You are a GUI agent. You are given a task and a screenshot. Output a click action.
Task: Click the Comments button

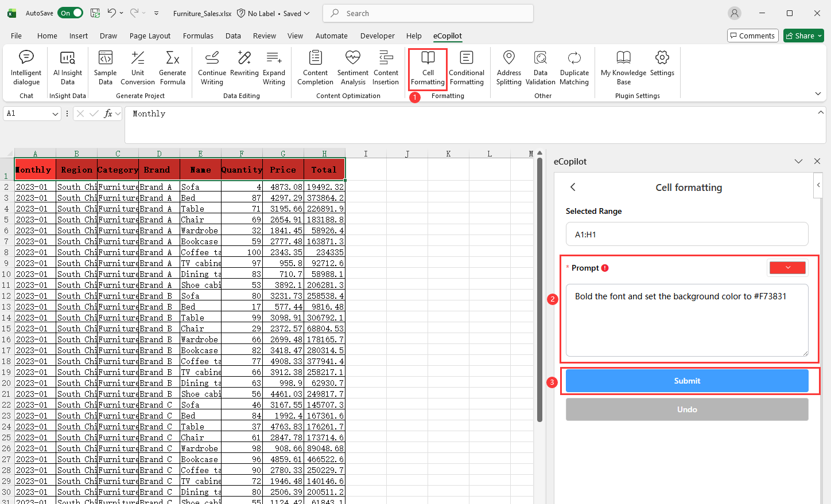tap(752, 36)
